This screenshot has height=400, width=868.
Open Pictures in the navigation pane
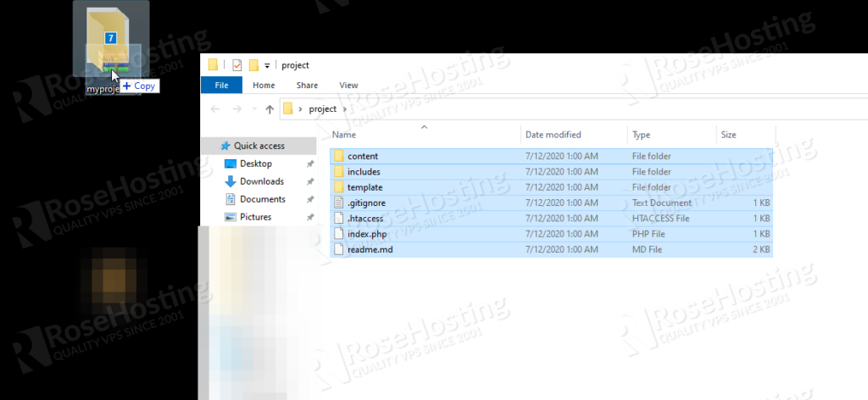255,217
